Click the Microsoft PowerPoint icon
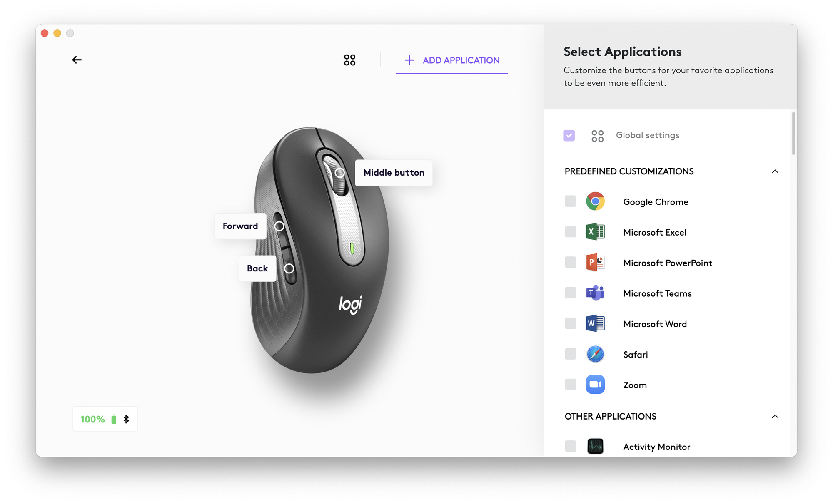The width and height of the screenshot is (833, 504). (595, 263)
